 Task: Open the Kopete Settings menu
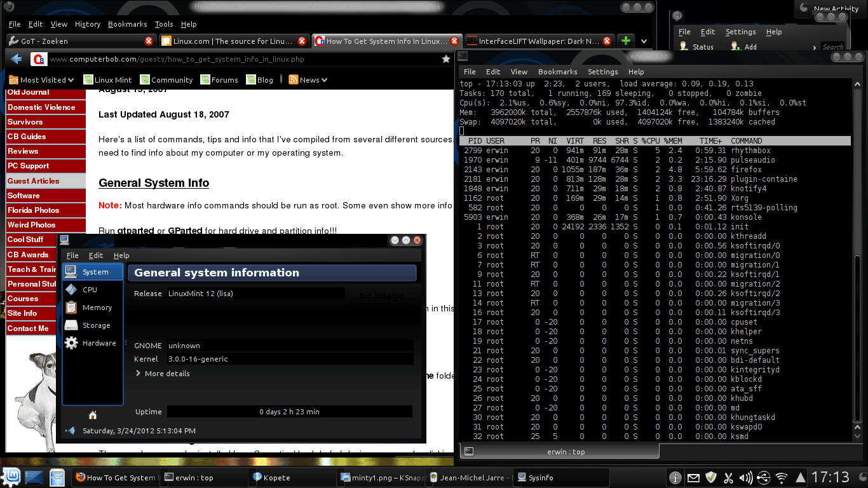[741, 32]
